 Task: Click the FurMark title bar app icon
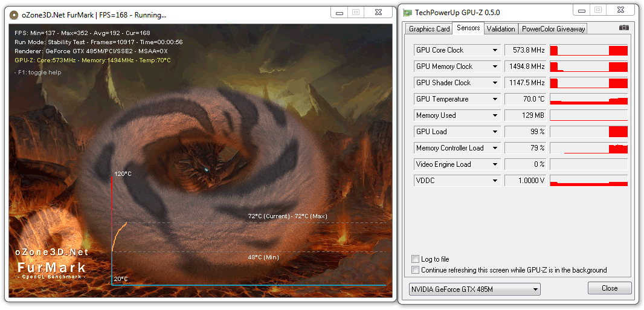(x=14, y=16)
